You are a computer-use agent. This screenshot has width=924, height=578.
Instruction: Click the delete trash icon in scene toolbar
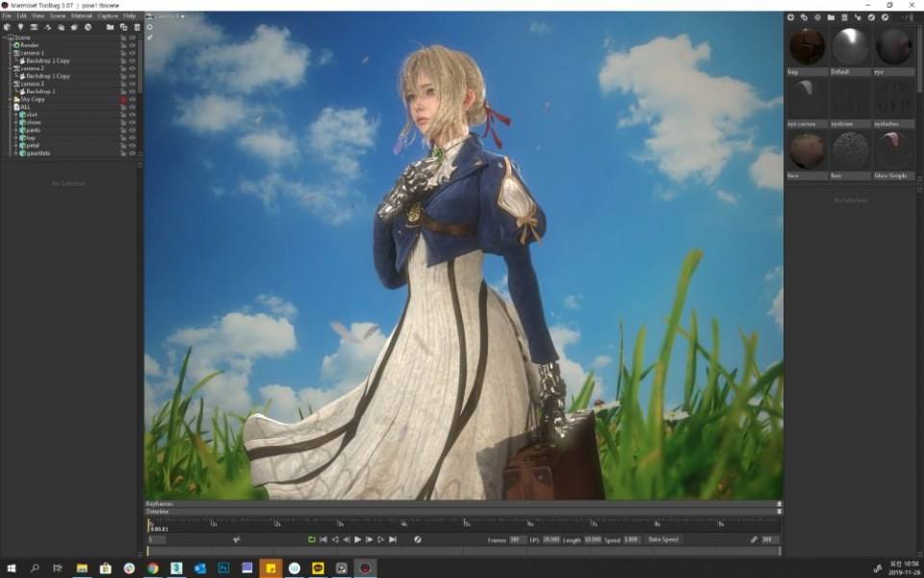[138, 27]
